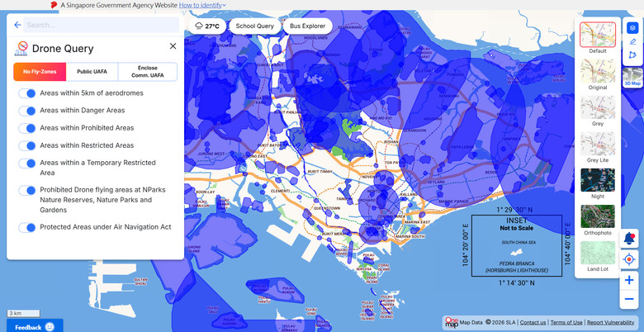Click the 3 km scale bar
Screen dimensions: 644x332
coord(23,314)
